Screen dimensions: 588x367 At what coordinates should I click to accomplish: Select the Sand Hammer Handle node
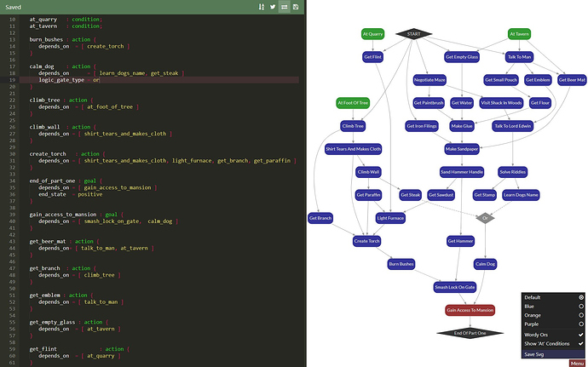pyautogui.click(x=462, y=172)
